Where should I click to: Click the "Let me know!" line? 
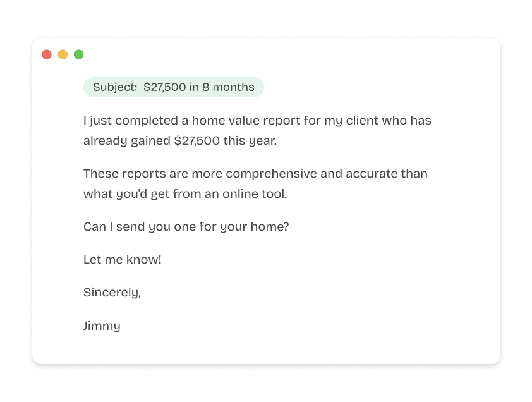[x=123, y=259]
